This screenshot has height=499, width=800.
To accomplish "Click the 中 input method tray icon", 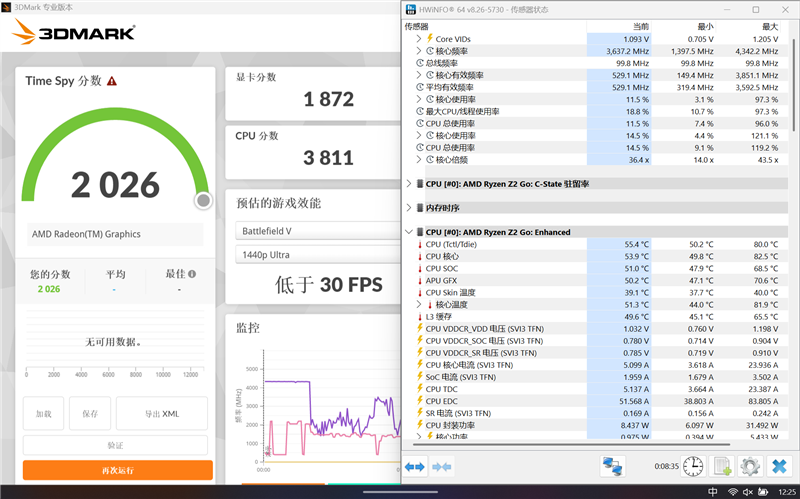I will pyautogui.click(x=713, y=491).
